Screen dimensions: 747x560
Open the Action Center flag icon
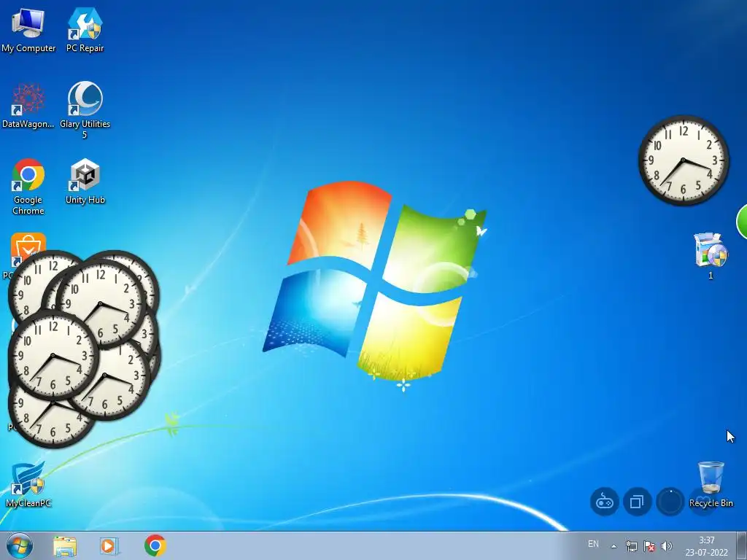pos(649,546)
